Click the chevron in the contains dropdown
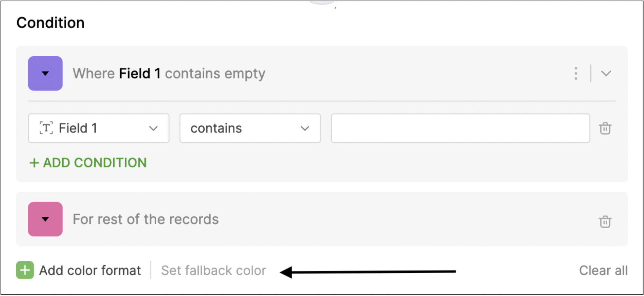This screenshot has width=644, height=296. (x=304, y=129)
